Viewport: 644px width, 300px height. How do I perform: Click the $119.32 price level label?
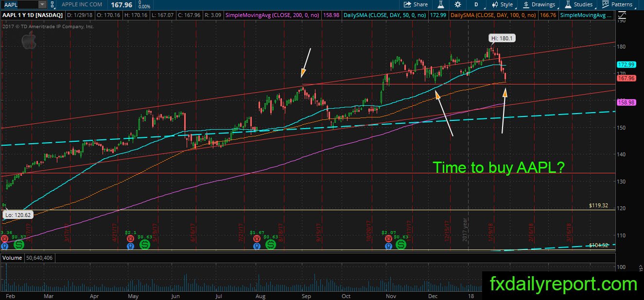pyautogui.click(x=599, y=206)
